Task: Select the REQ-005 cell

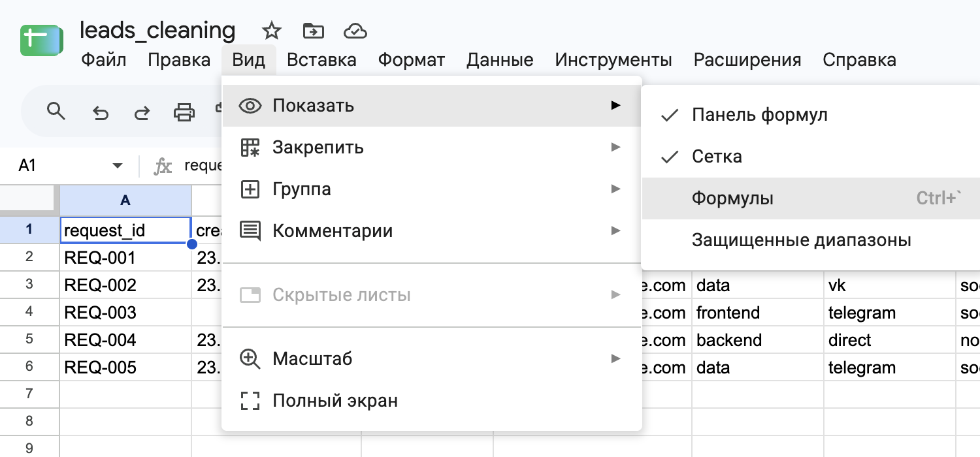Action: (125, 367)
